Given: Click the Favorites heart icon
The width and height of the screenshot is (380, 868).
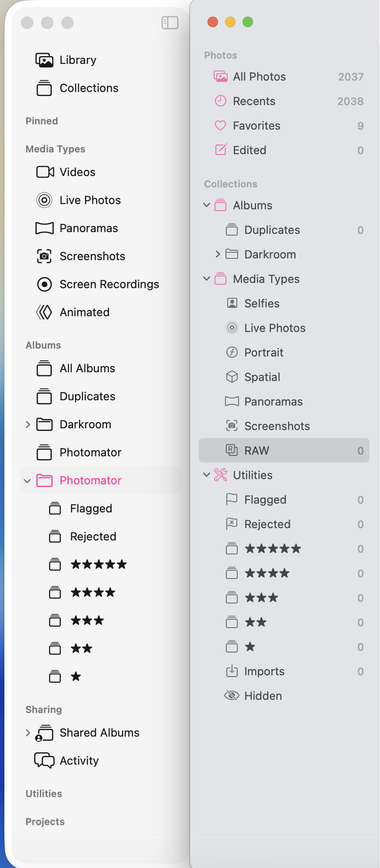Looking at the screenshot, I should (x=221, y=126).
